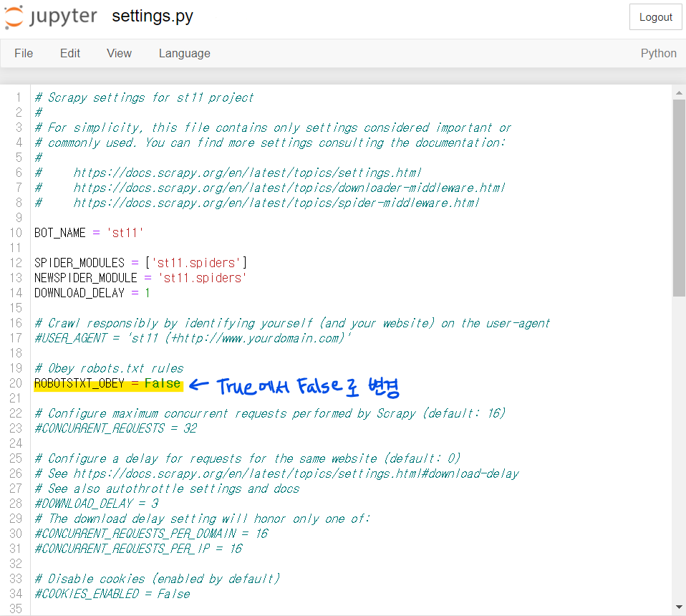This screenshot has height=616, width=686.
Task: Open the Language menu
Action: point(184,53)
